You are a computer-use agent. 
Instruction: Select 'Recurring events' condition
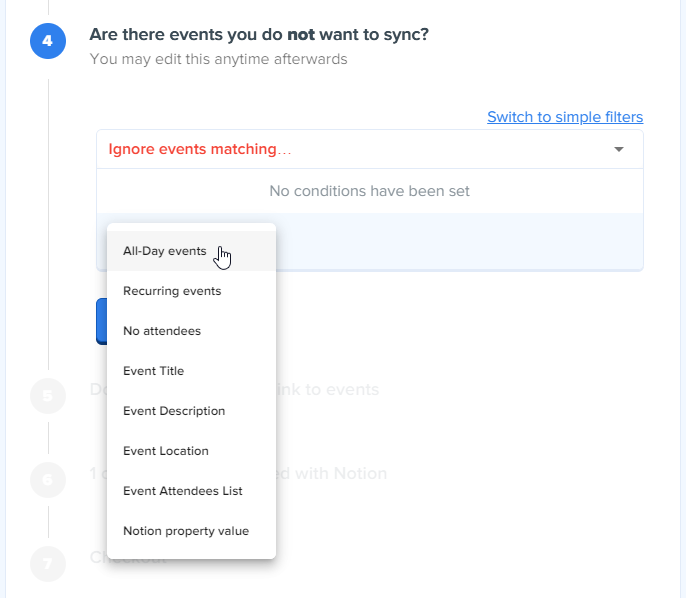(172, 291)
